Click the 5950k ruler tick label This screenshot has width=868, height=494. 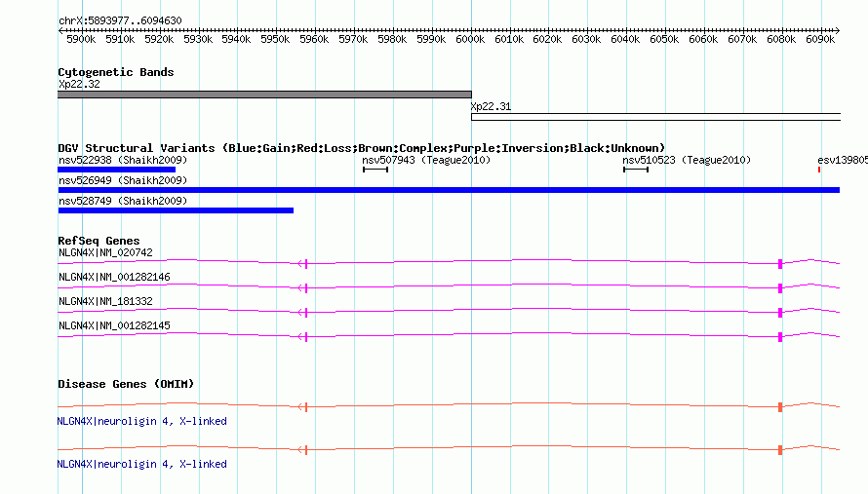tap(275, 39)
